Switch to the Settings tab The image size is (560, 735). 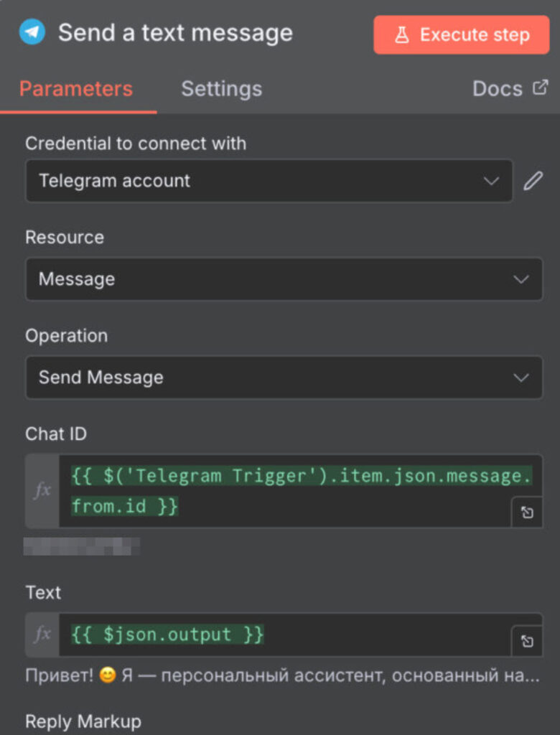[221, 88]
